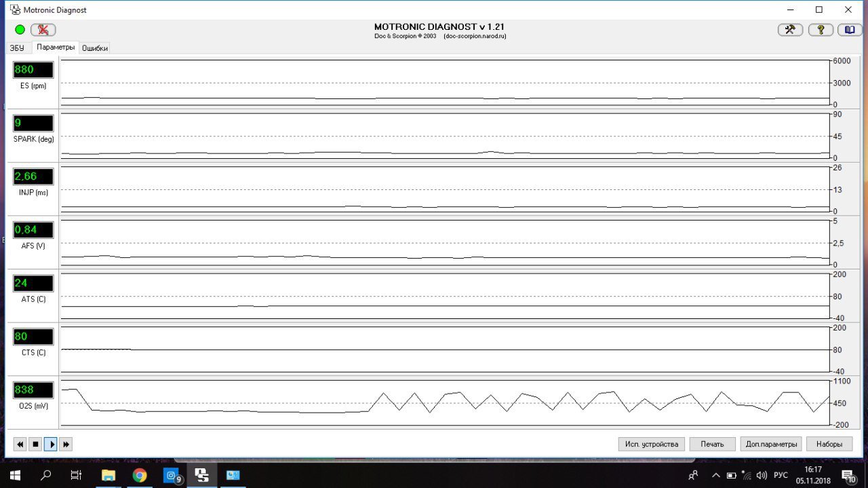868x488 pixels.
Task: Click the ES (rpm) label
Action: 33,86
